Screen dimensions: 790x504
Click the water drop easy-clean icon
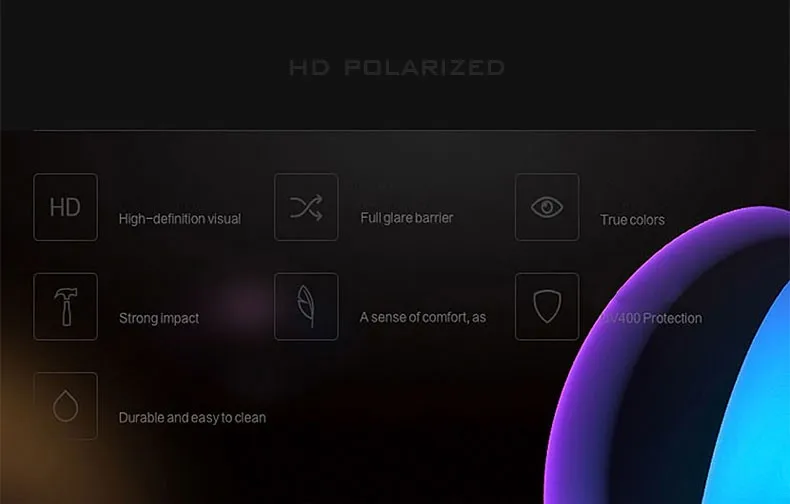pos(65,406)
